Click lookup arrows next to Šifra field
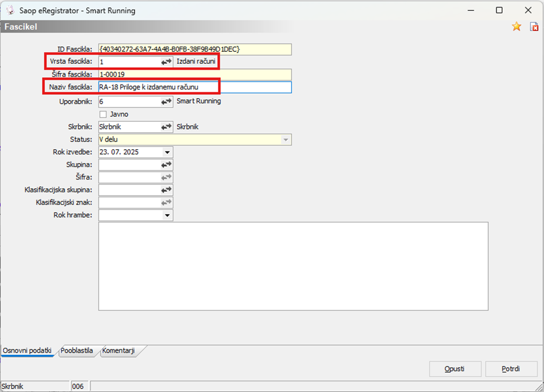Image resolution: width=544 pixels, height=392 pixels. point(167,177)
